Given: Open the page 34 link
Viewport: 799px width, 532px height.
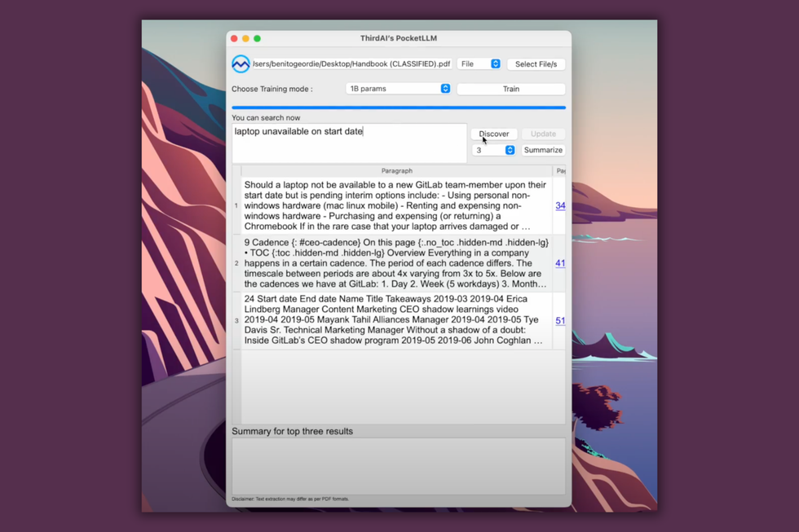Looking at the screenshot, I should (560, 206).
